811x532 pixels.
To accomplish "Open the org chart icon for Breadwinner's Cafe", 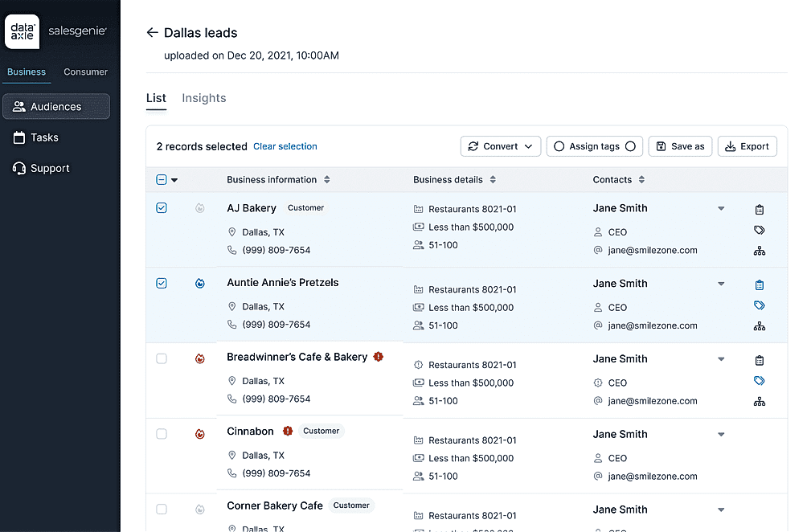I will 760,401.
